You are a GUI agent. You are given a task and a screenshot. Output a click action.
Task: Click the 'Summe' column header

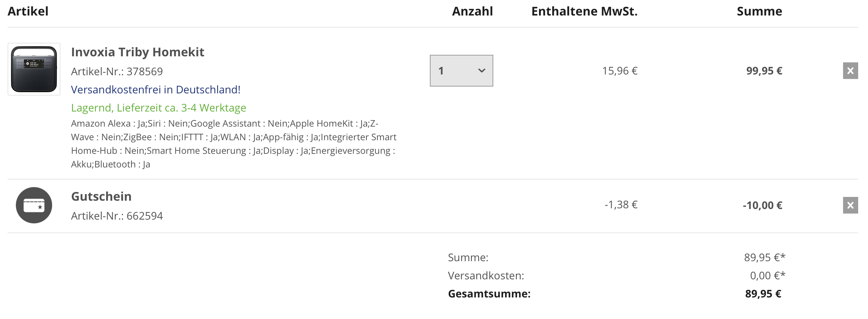(759, 11)
